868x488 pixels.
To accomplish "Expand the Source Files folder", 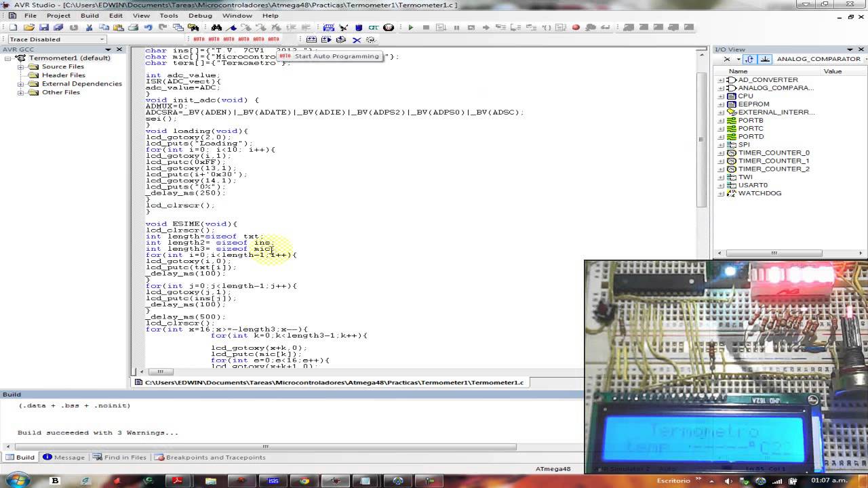I will coord(21,67).
